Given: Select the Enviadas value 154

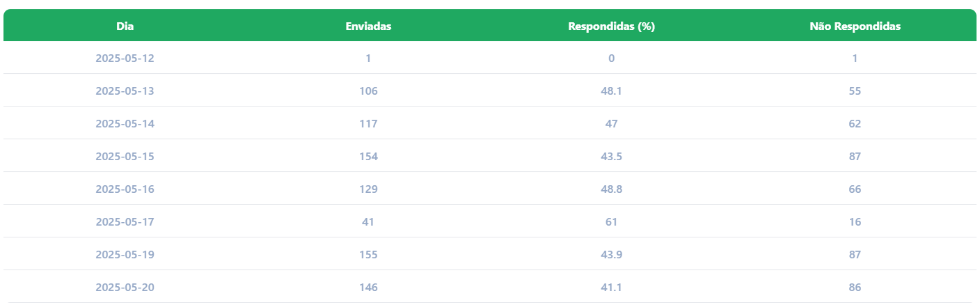Looking at the screenshot, I should pyautogui.click(x=368, y=157).
